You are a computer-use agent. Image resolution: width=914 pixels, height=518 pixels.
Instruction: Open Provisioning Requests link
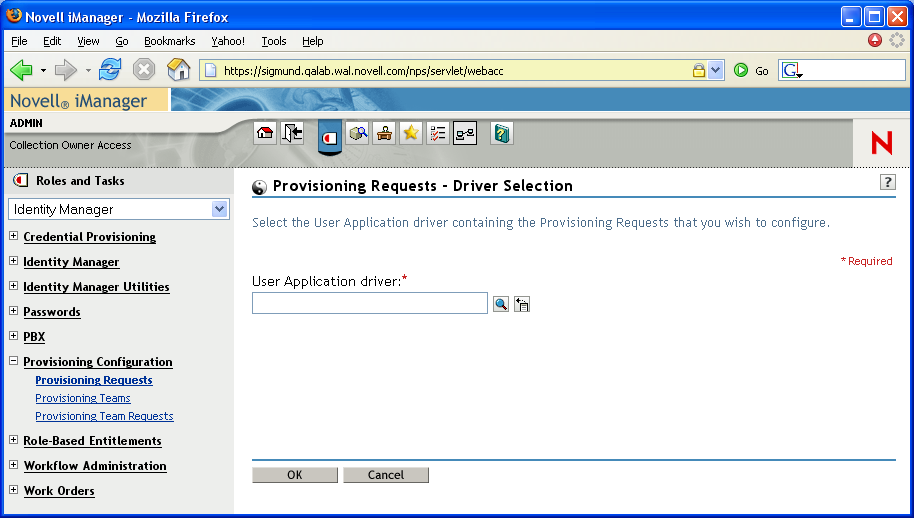[x=94, y=380]
